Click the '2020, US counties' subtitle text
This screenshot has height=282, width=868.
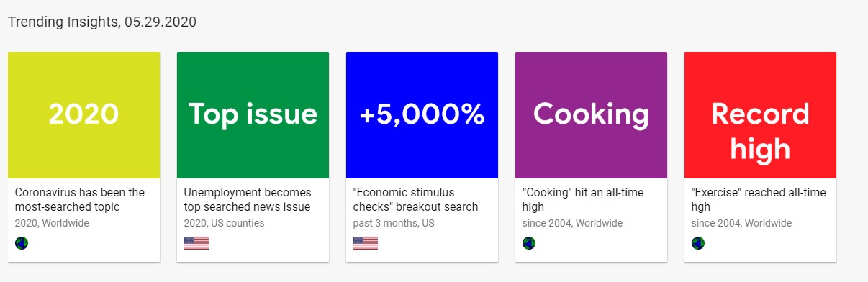coord(224,223)
